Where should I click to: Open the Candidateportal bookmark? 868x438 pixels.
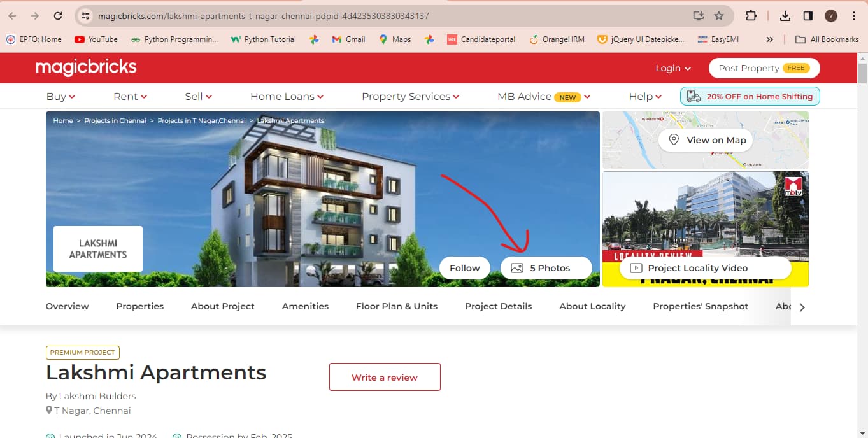pyautogui.click(x=481, y=39)
